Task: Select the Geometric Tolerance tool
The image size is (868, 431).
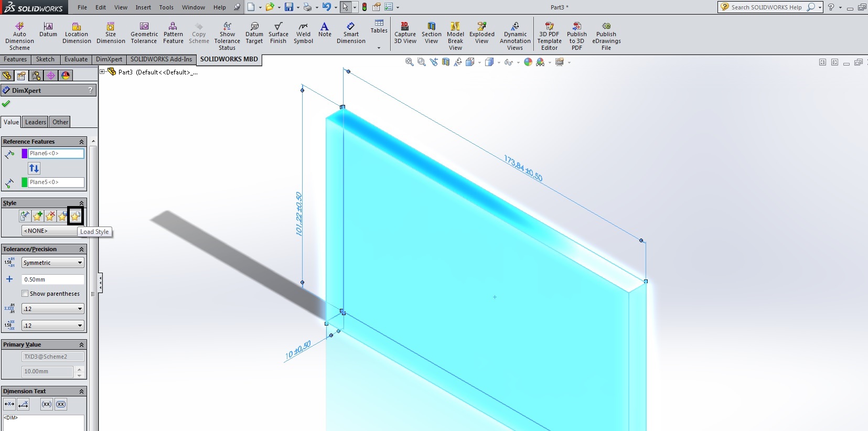Action: (x=144, y=34)
